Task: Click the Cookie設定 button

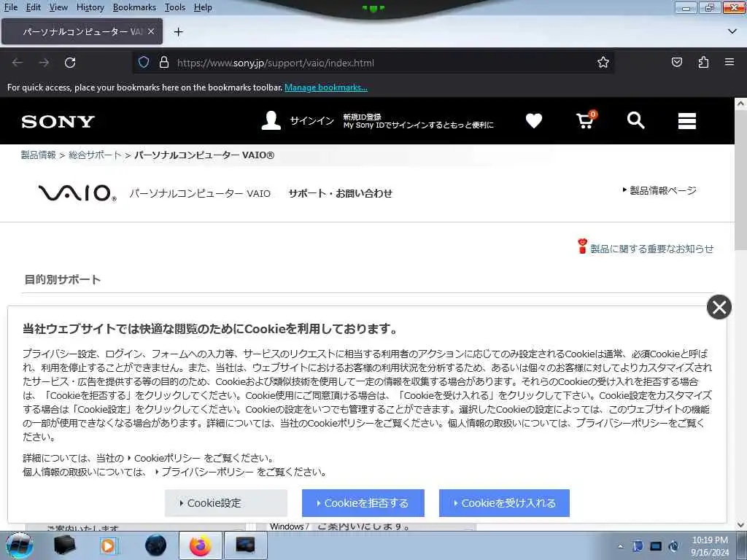Action: point(226,503)
